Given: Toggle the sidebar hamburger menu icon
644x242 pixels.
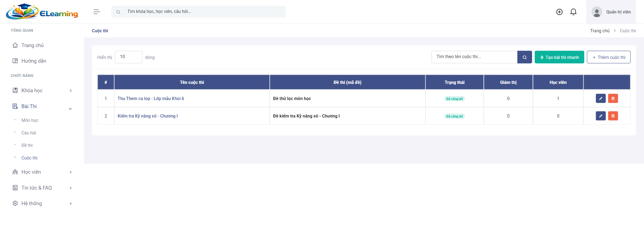Looking at the screenshot, I should 97,12.
